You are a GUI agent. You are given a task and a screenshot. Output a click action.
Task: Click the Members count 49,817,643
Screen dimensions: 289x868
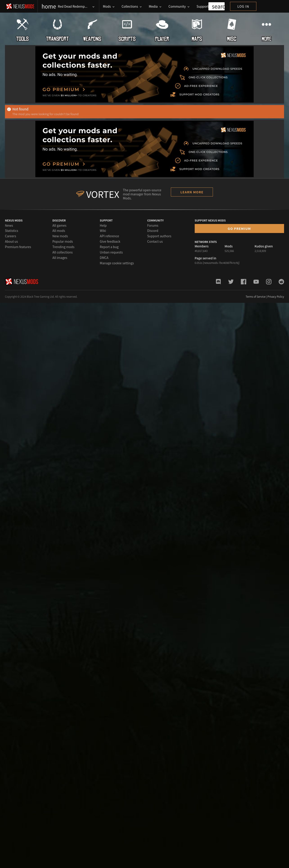tap(201, 251)
